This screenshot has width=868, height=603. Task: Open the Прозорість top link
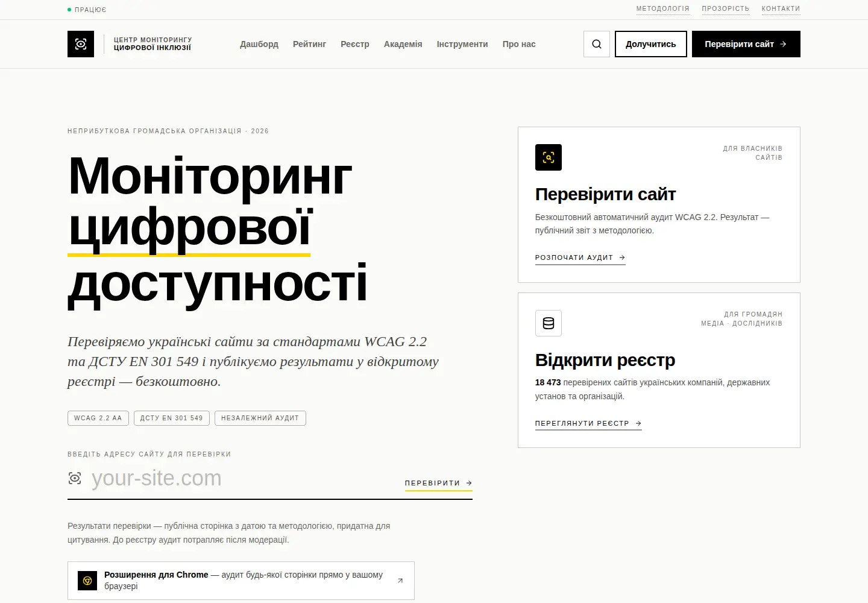click(726, 9)
